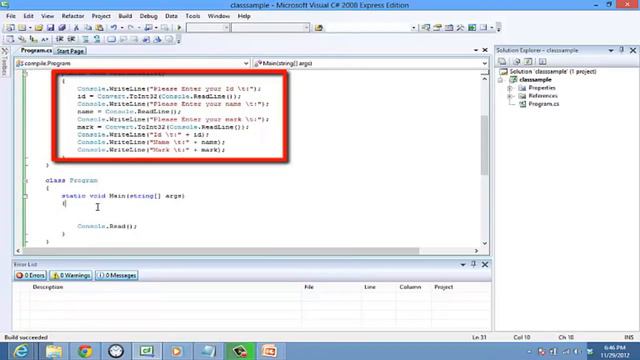Open the Refactor menu
This screenshot has height=360, width=640.
tap(73, 16)
